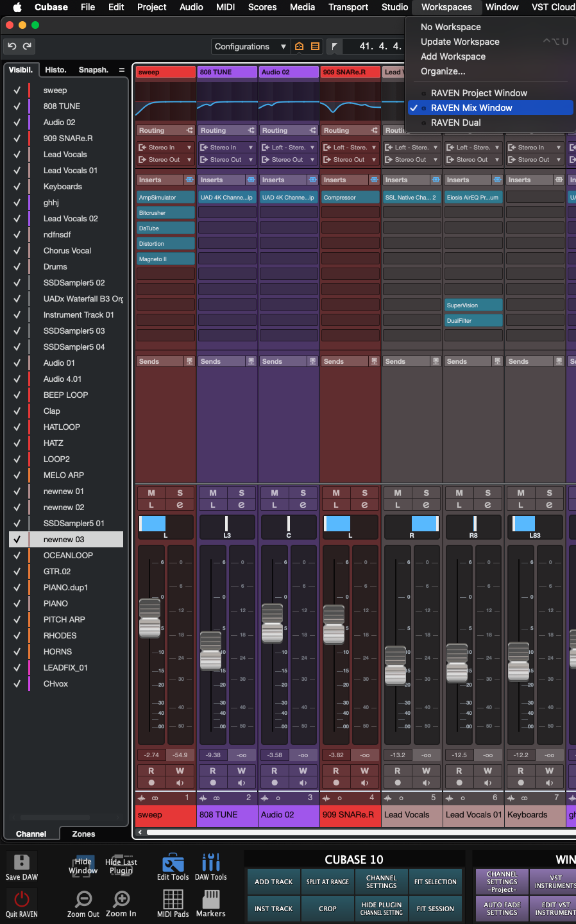Image resolution: width=576 pixels, height=924 pixels.
Task: Click the Hide Window icon
Action: click(x=83, y=865)
